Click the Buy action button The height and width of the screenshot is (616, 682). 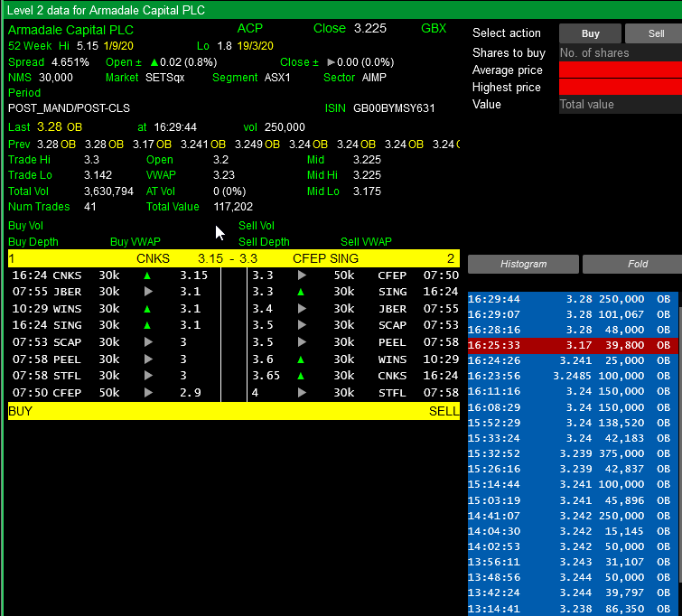click(590, 33)
